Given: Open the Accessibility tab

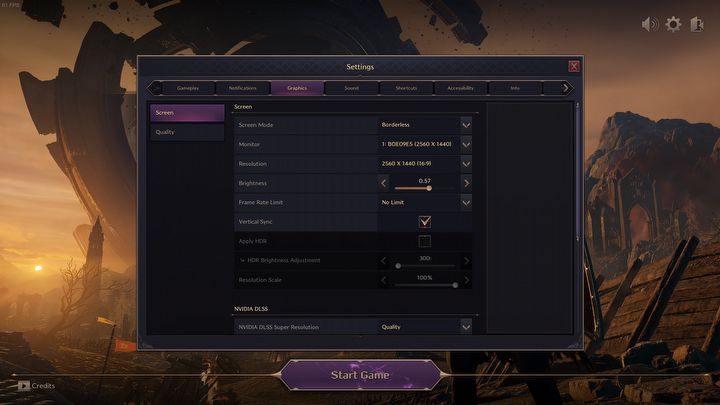Looking at the screenshot, I should [x=461, y=88].
